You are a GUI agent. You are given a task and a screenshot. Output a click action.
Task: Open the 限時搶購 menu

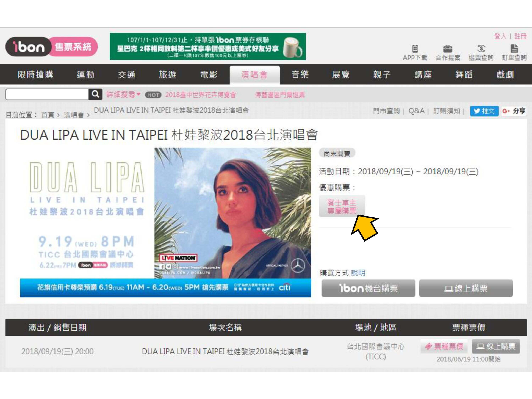coord(35,74)
